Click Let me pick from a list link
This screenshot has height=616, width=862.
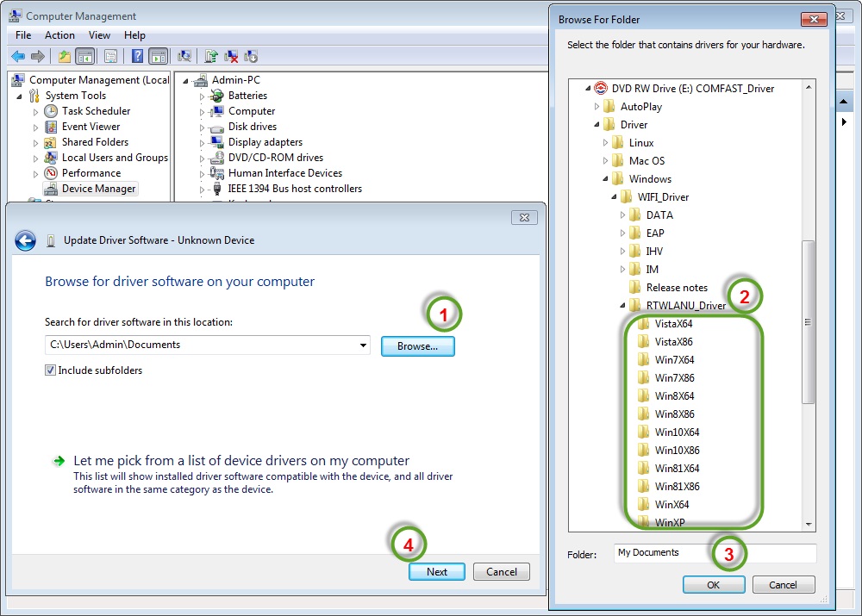(241, 461)
